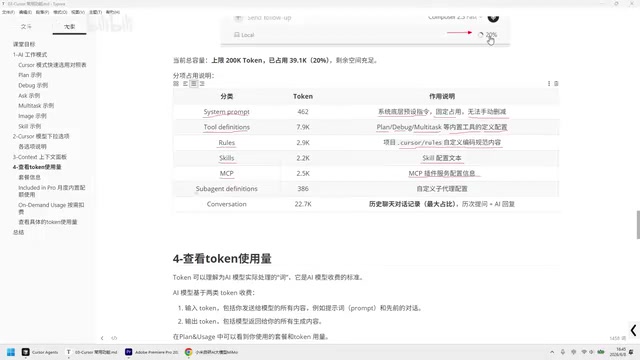Go to Debug 示例 in outline

[33, 85]
